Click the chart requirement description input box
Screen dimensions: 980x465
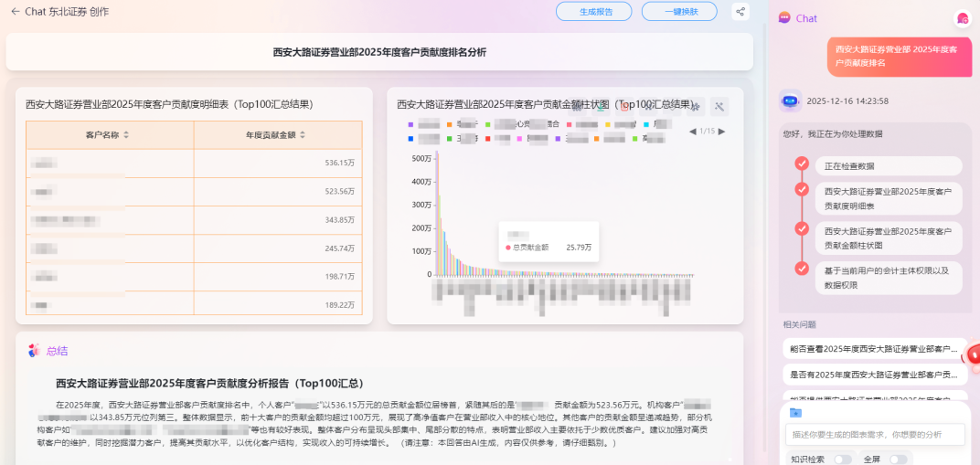[875, 435]
